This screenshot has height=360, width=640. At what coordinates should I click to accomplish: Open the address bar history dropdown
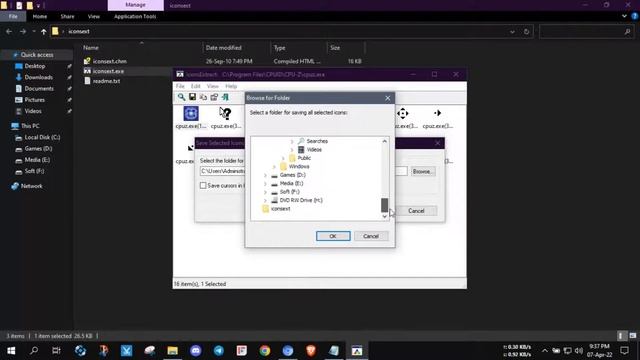pyautogui.click(x=512, y=31)
